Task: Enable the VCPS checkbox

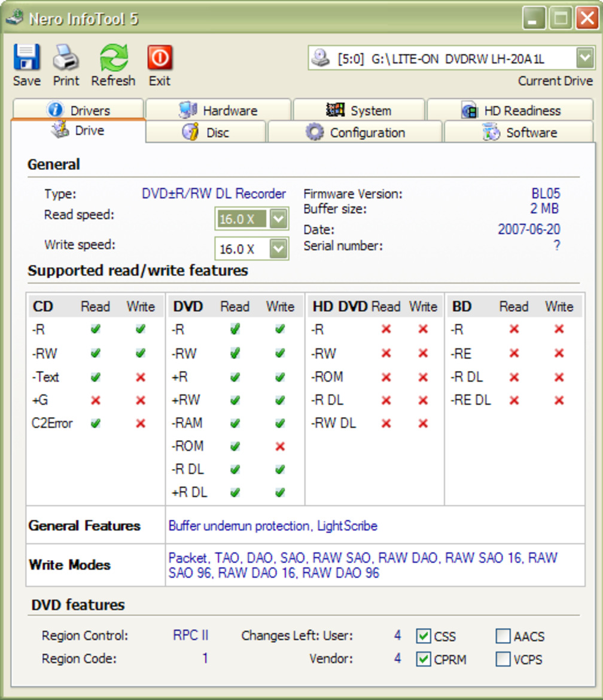Action: pos(503,659)
